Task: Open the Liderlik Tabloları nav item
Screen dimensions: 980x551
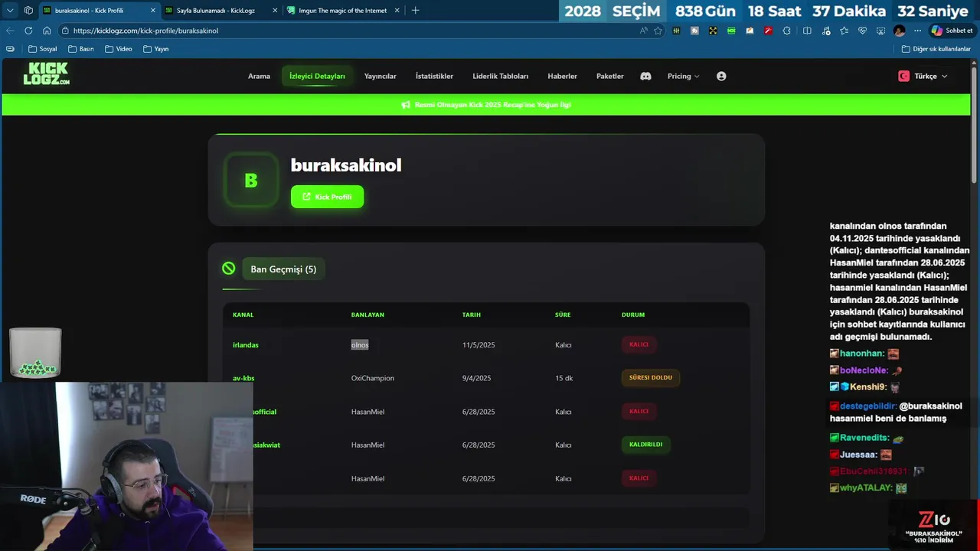Action: pyautogui.click(x=501, y=77)
